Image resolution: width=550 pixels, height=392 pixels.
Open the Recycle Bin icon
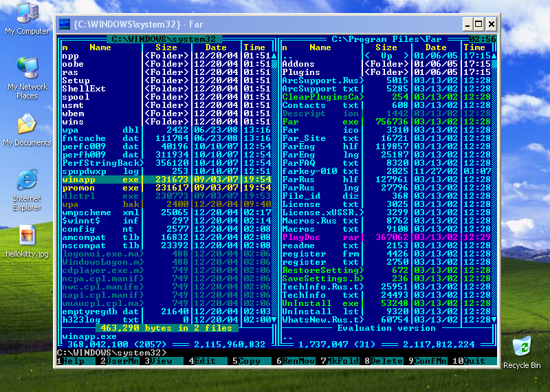click(x=522, y=352)
